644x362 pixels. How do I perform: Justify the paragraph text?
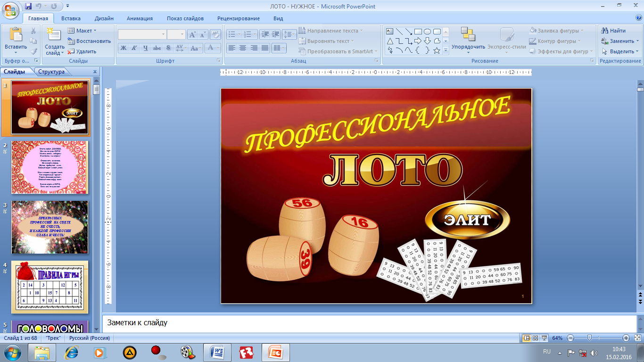[x=265, y=48]
